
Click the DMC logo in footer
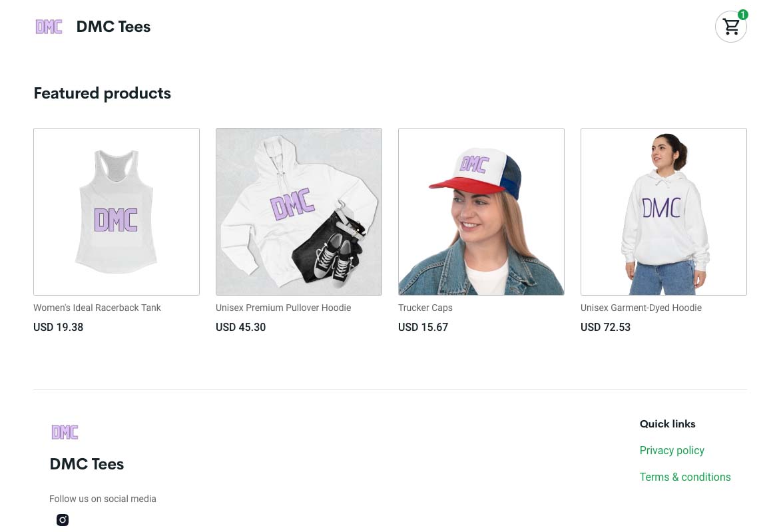click(65, 432)
